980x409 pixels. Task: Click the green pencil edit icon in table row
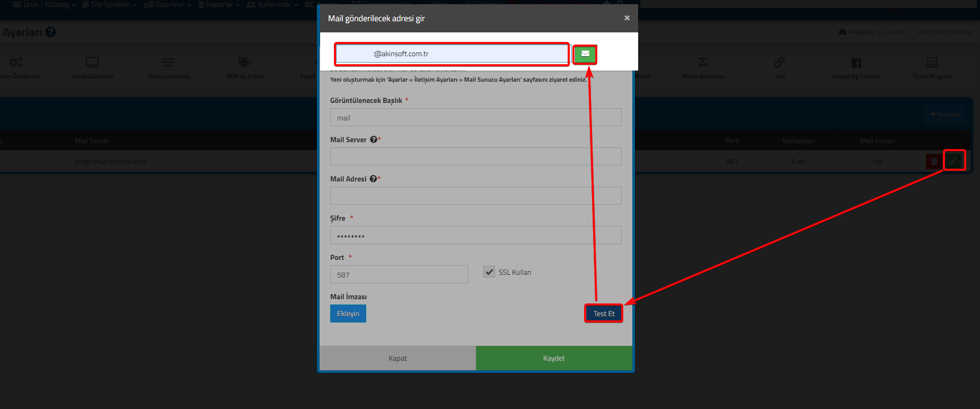954,161
